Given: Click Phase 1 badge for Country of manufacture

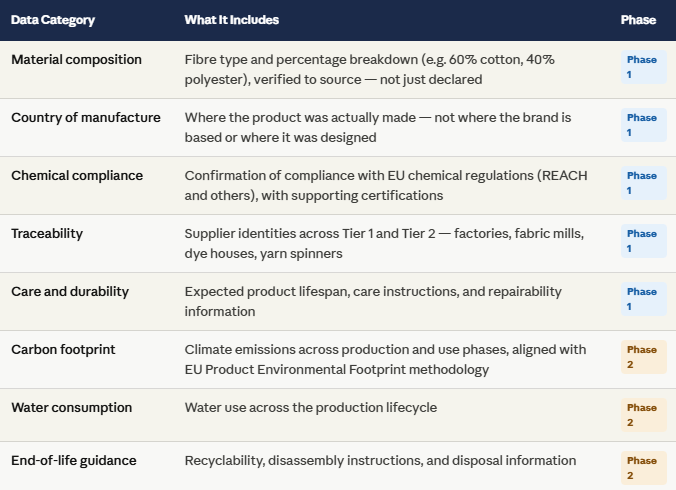Looking at the screenshot, I should click(644, 125).
